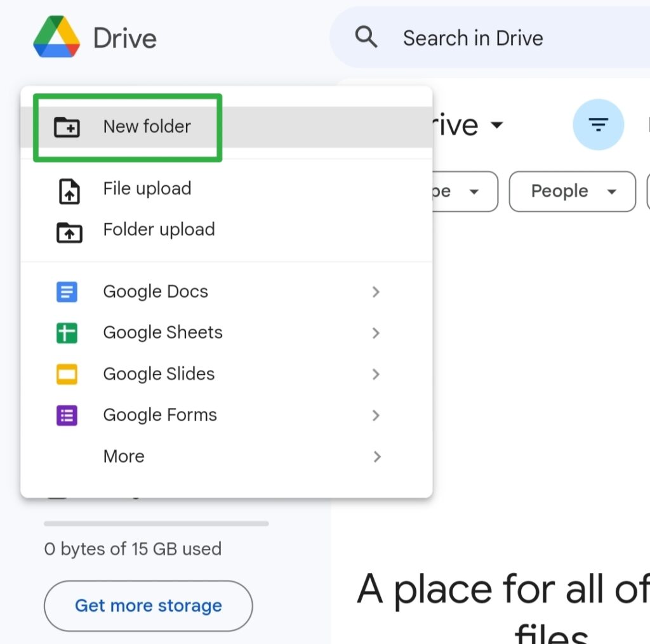650x644 pixels.
Task: Click the New folder icon
Action: [67, 127]
